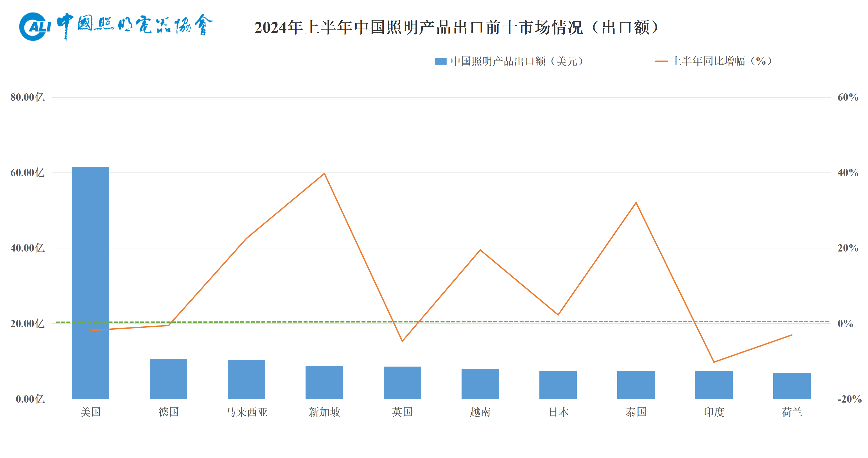Click the left axis value 80.00亿
Viewport: 868px width, 458px height.
[x=27, y=97]
